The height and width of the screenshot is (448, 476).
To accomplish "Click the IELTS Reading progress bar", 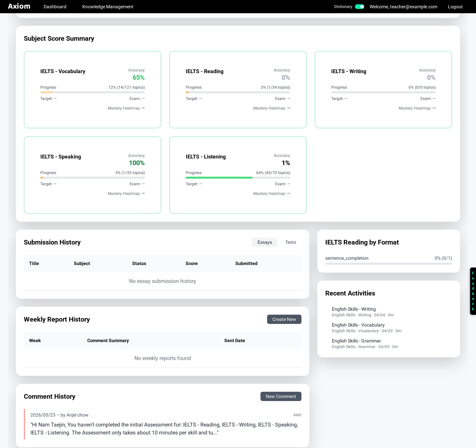I will (238, 92).
